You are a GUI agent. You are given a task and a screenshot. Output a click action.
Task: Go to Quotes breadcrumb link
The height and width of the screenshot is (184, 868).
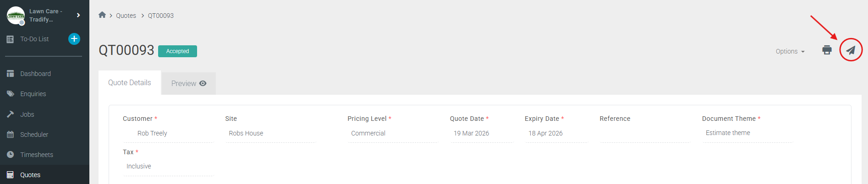(x=126, y=16)
